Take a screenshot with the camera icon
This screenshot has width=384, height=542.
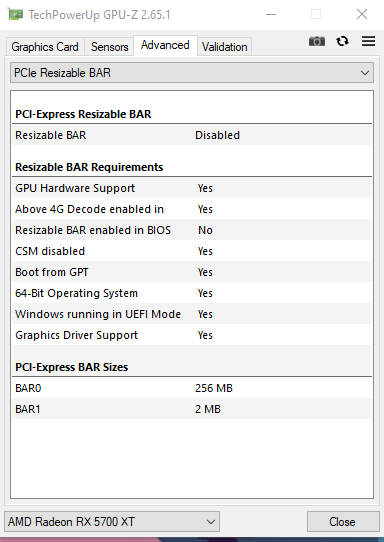point(317,41)
